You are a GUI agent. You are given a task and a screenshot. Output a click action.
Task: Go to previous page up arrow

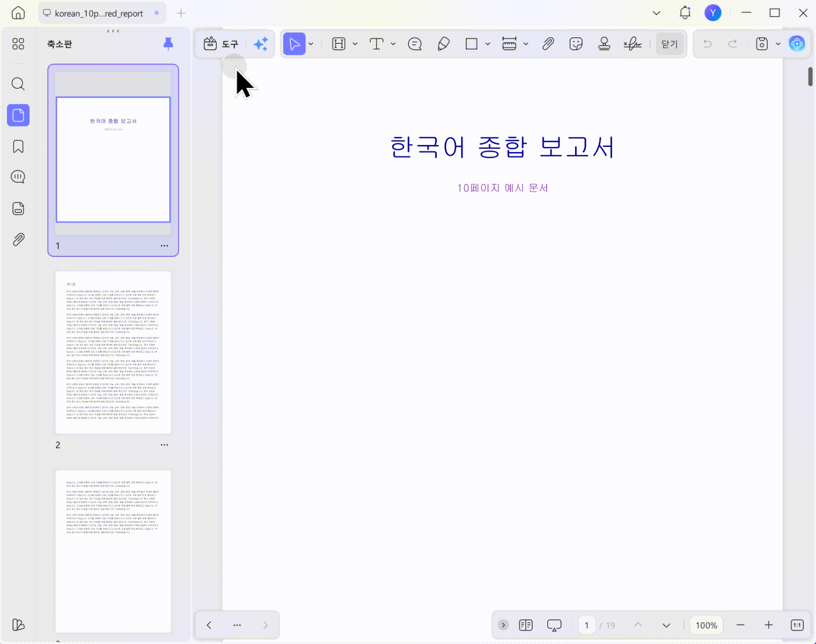pos(638,625)
